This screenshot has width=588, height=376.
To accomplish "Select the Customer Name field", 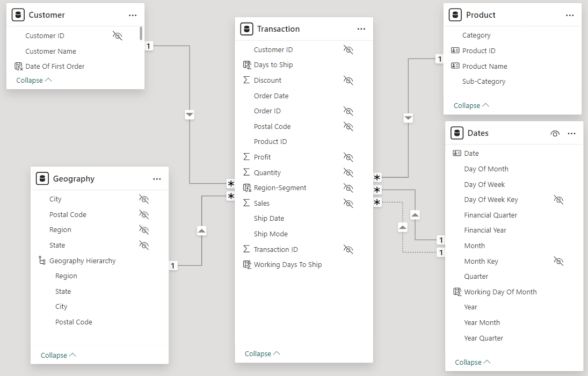I will pyautogui.click(x=50, y=51).
